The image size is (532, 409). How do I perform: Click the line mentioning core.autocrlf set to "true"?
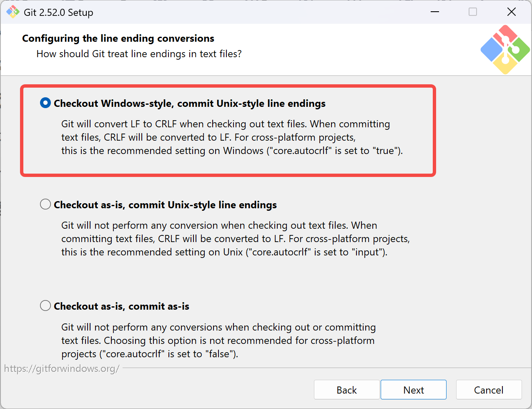(x=232, y=151)
